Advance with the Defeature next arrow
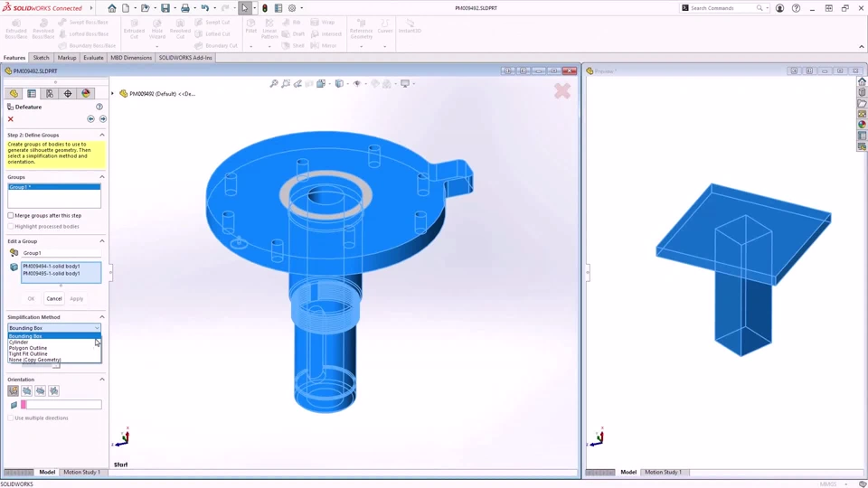The height and width of the screenshot is (488, 868). click(x=103, y=119)
